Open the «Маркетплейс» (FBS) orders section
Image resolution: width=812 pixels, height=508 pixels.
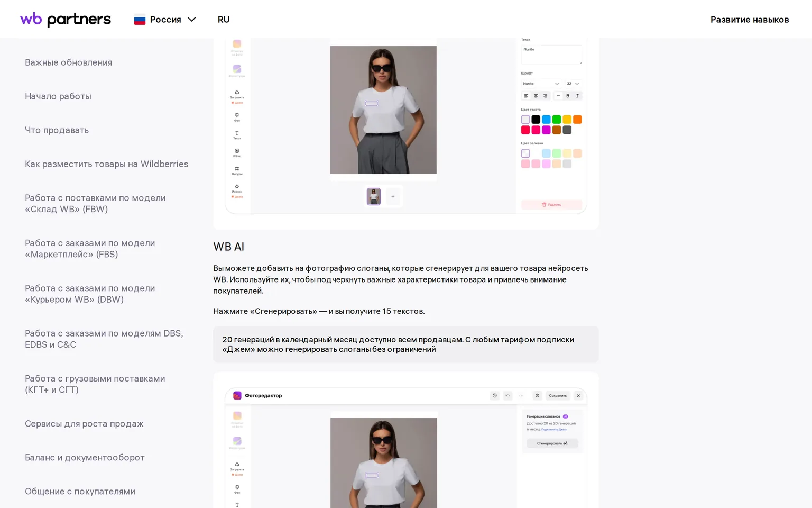tap(90, 249)
